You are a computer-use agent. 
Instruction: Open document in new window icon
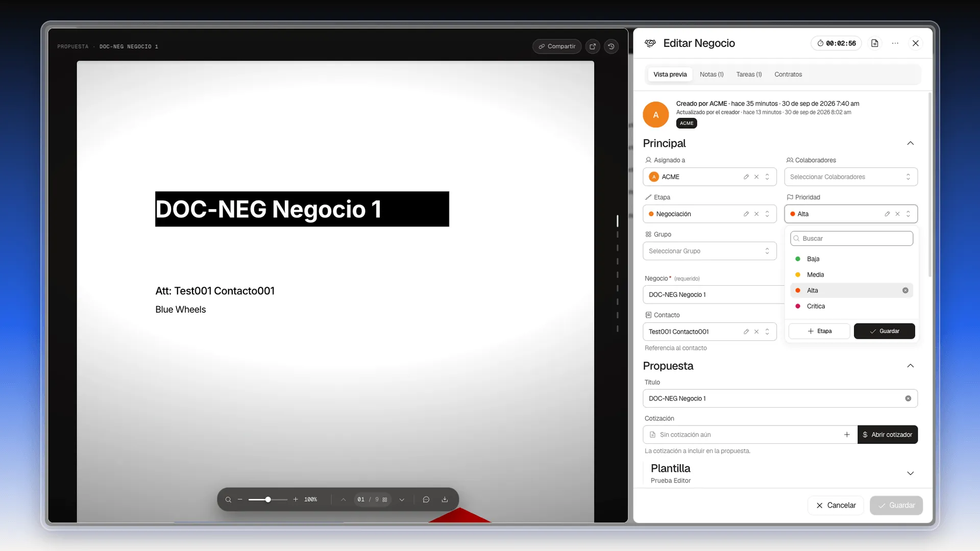coord(593,46)
